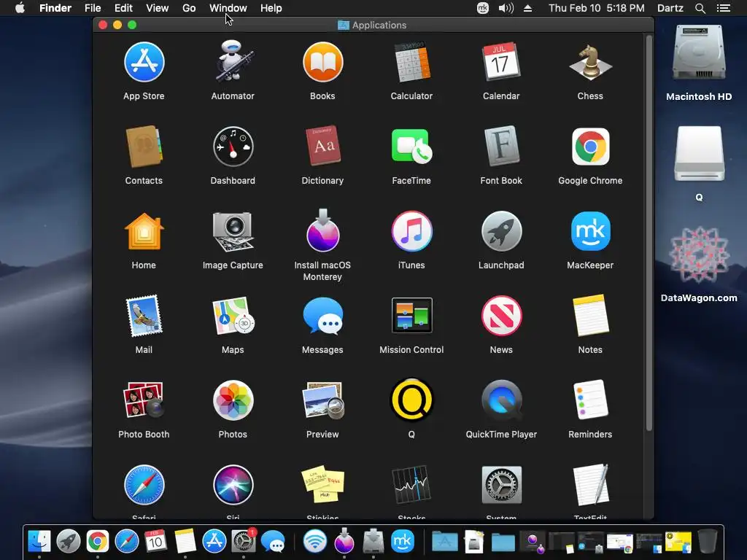Open Notification Center list icon
The height and width of the screenshot is (560, 747).
coord(724,8)
